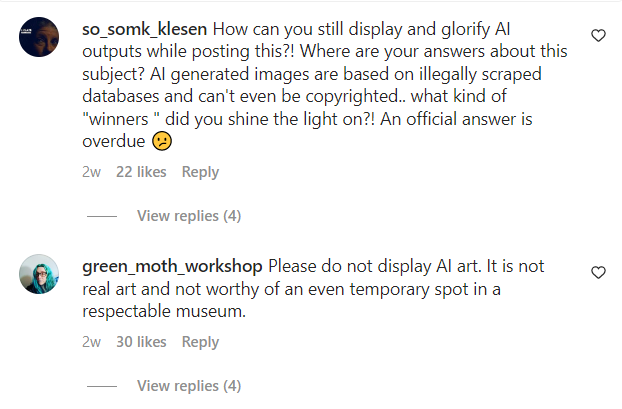This screenshot has height=409, width=622.
Task: Reply to so_somk_klesen's comment
Action: tap(200, 172)
